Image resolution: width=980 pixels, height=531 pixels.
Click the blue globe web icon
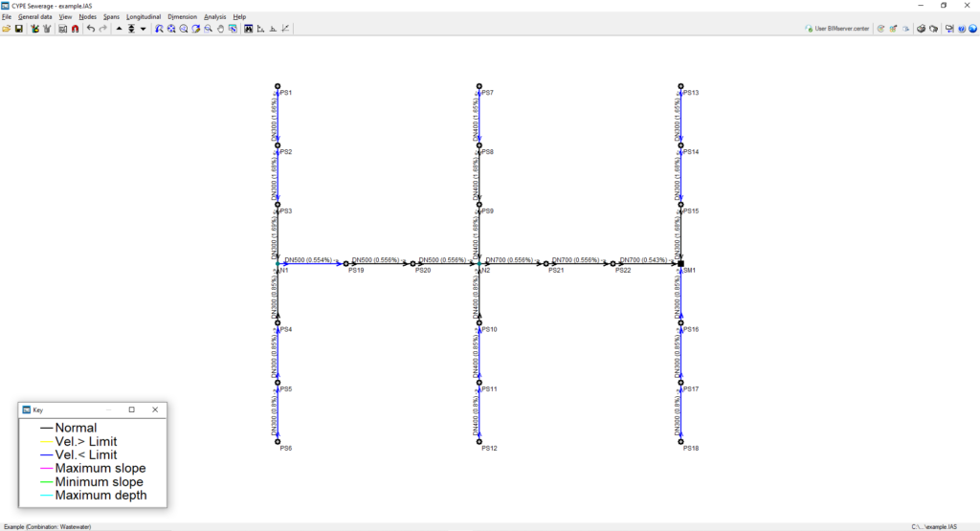(x=972, y=29)
